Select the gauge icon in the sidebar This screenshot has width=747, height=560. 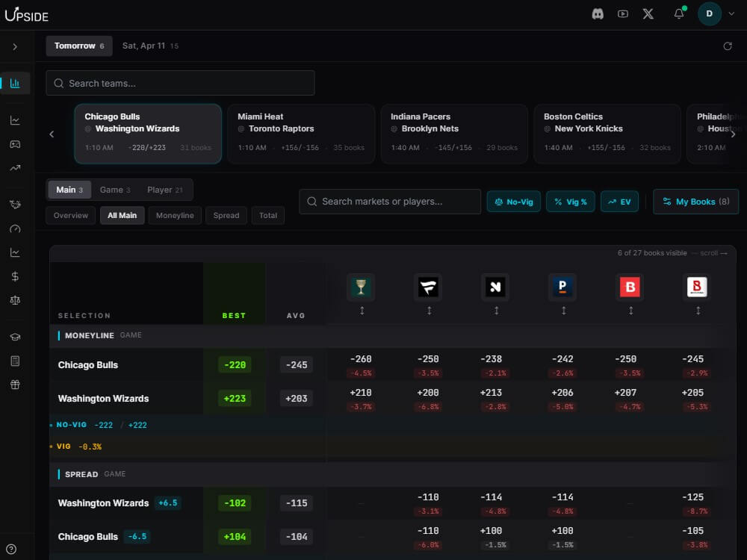[15, 229]
